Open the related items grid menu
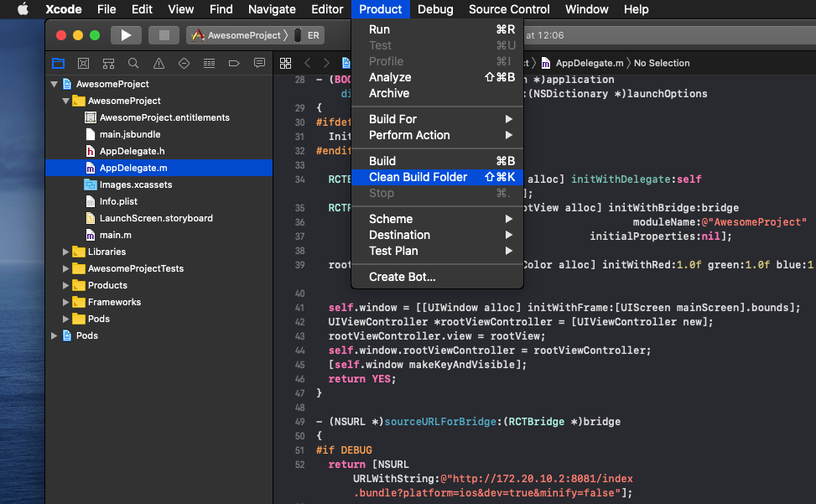This screenshot has width=816, height=504. point(286,63)
